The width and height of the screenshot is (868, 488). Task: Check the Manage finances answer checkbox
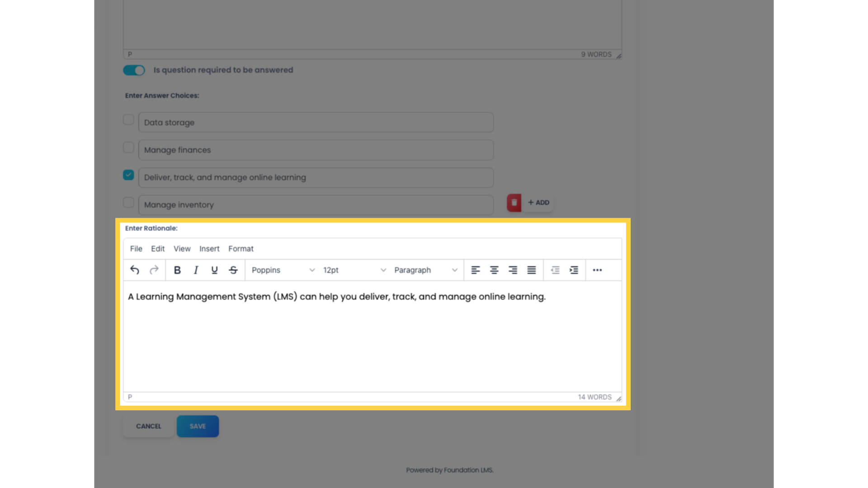click(x=128, y=147)
